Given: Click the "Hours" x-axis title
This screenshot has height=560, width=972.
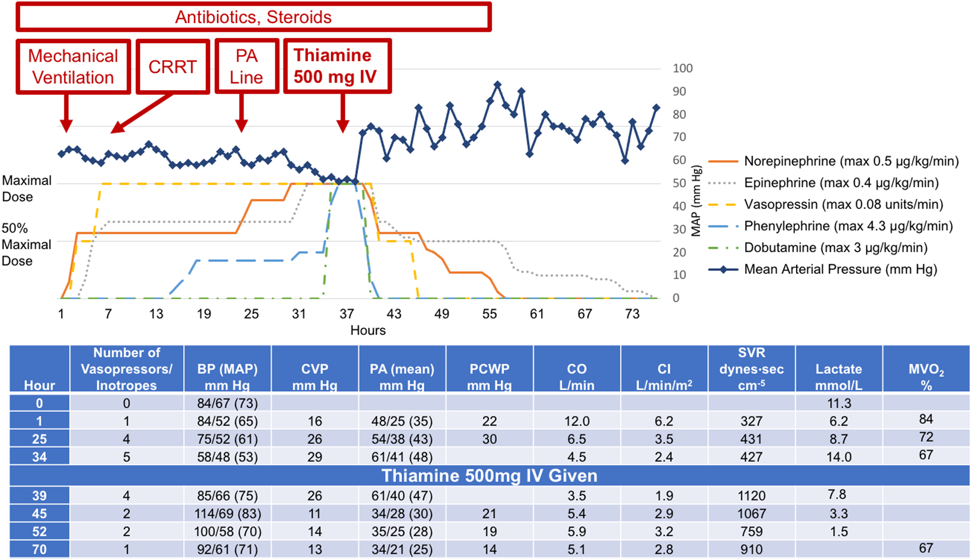Looking at the screenshot, I should click(x=368, y=330).
